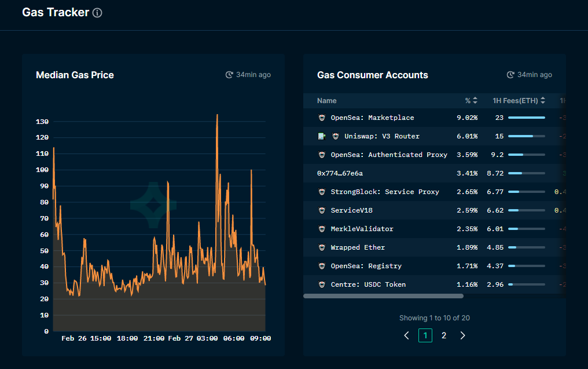Click the 6.01% value

tap(467, 136)
